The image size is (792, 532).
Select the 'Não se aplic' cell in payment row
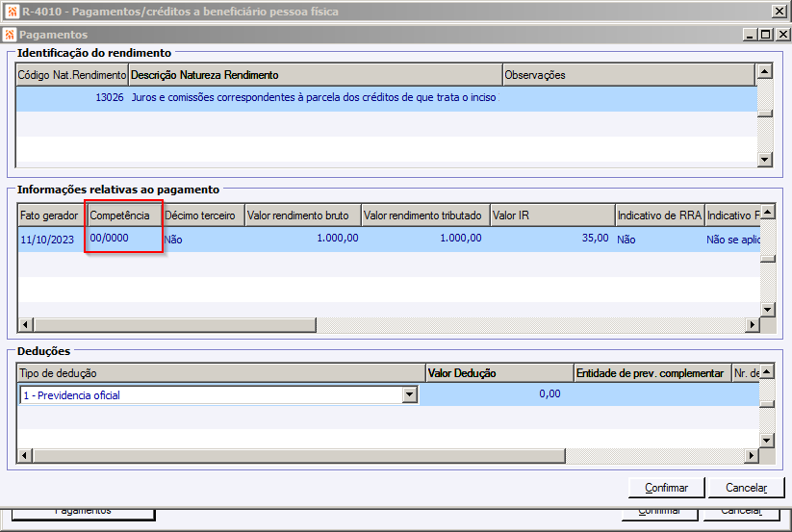click(x=732, y=240)
